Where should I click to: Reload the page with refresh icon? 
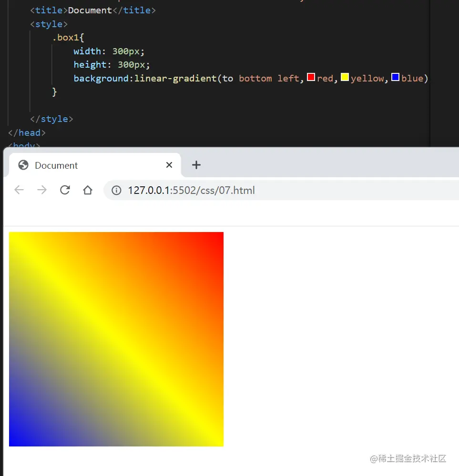point(65,190)
